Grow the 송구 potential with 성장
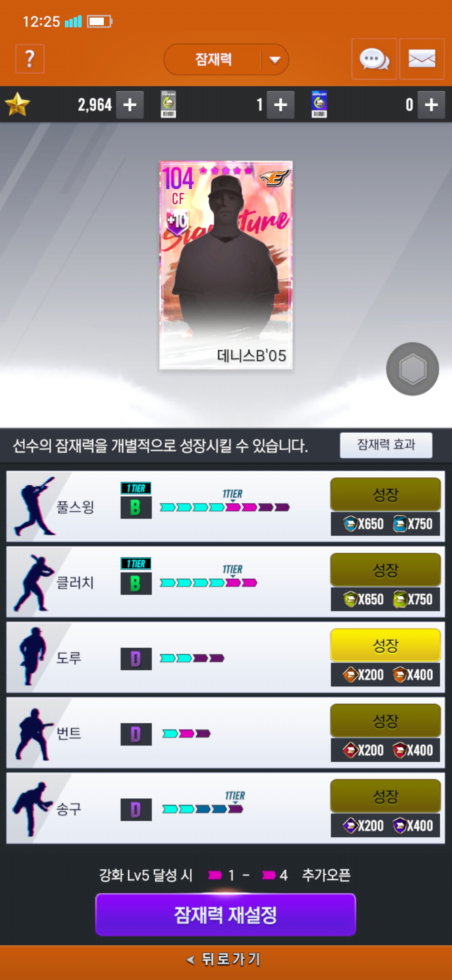Screen dimensions: 452x980 click(x=385, y=796)
